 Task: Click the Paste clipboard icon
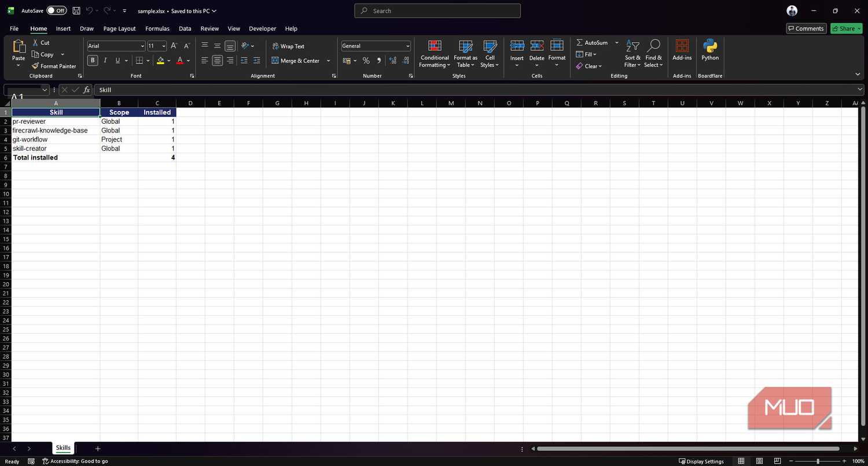click(19, 47)
